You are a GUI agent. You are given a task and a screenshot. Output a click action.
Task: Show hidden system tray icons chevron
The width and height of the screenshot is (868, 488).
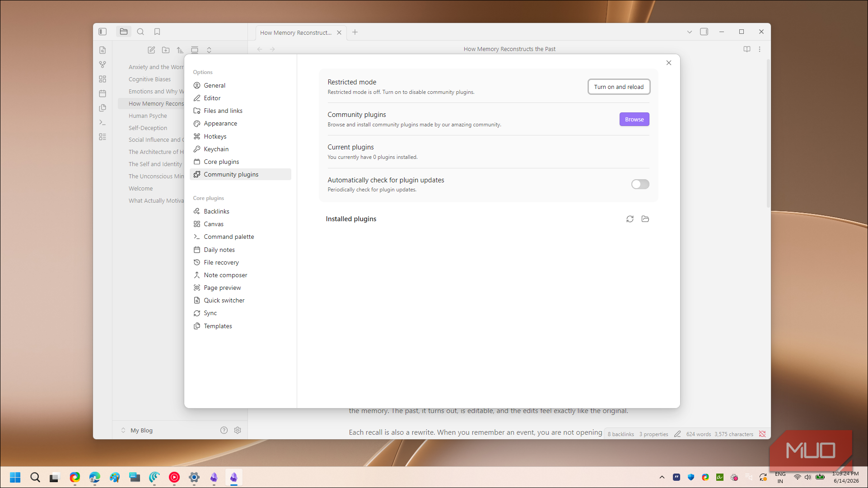(662, 477)
